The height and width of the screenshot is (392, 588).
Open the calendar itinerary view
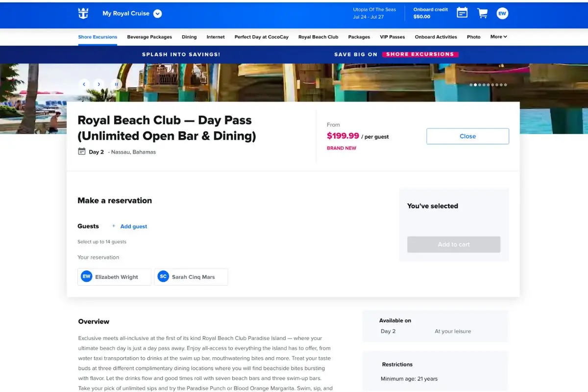pyautogui.click(x=462, y=13)
